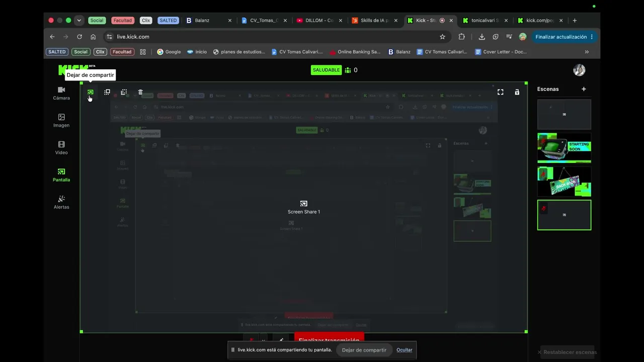Close the Balanz tab
644x362 pixels.
(230, 21)
